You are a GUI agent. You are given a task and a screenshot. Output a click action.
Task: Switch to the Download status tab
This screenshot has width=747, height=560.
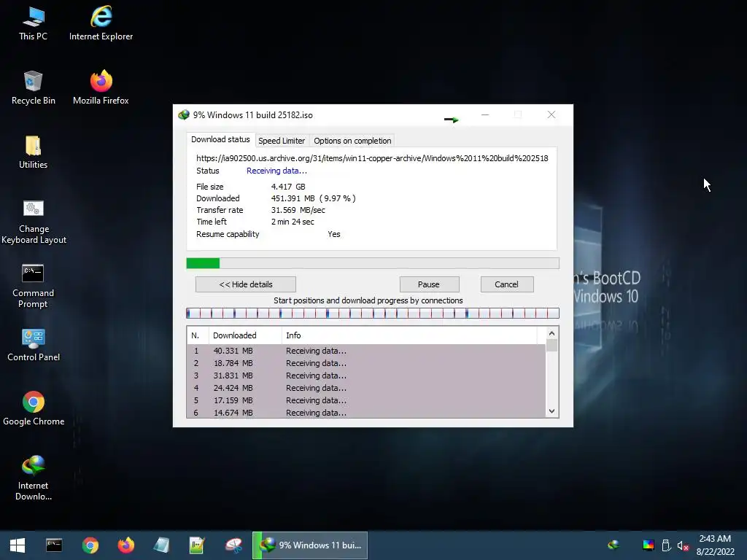[x=220, y=139]
